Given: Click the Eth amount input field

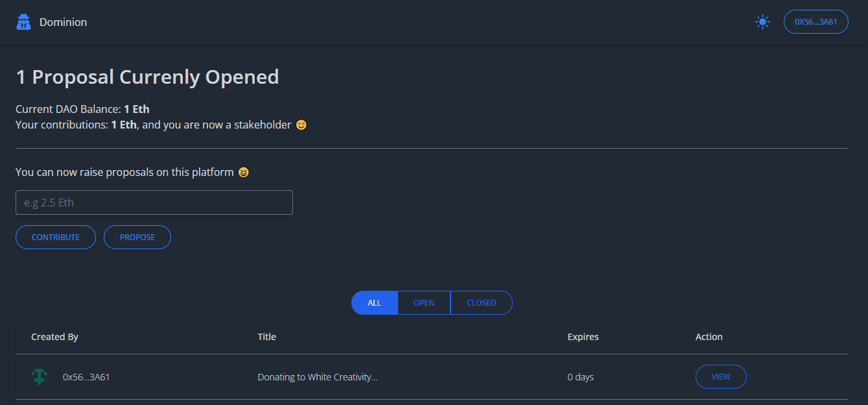Looking at the screenshot, I should coord(154,202).
